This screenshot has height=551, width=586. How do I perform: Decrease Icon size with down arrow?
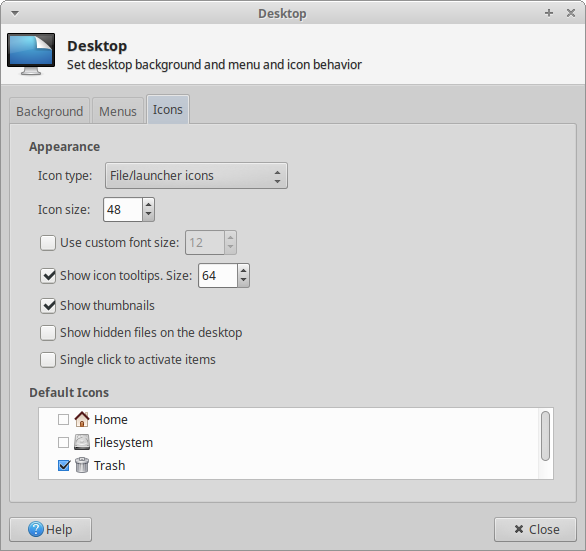coord(148,215)
